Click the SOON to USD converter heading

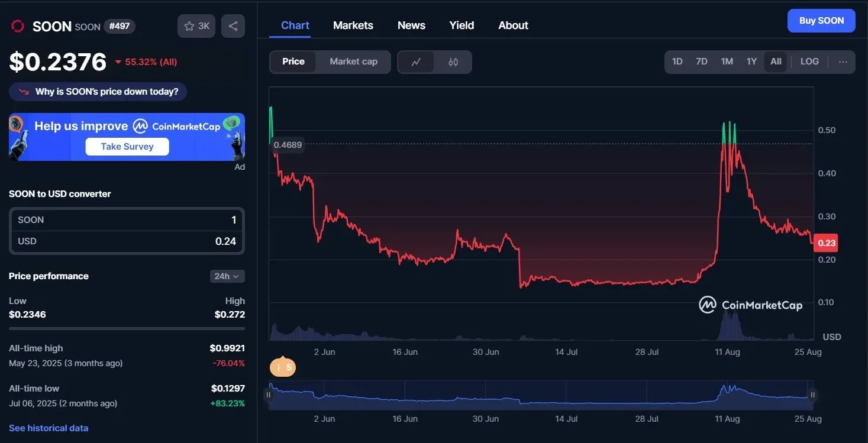pos(60,194)
